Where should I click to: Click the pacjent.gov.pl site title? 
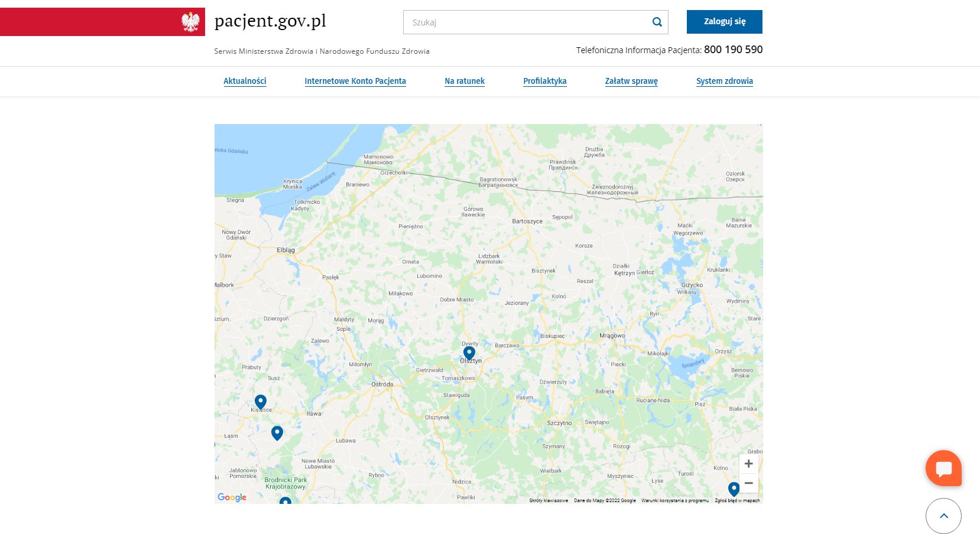[270, 21]
